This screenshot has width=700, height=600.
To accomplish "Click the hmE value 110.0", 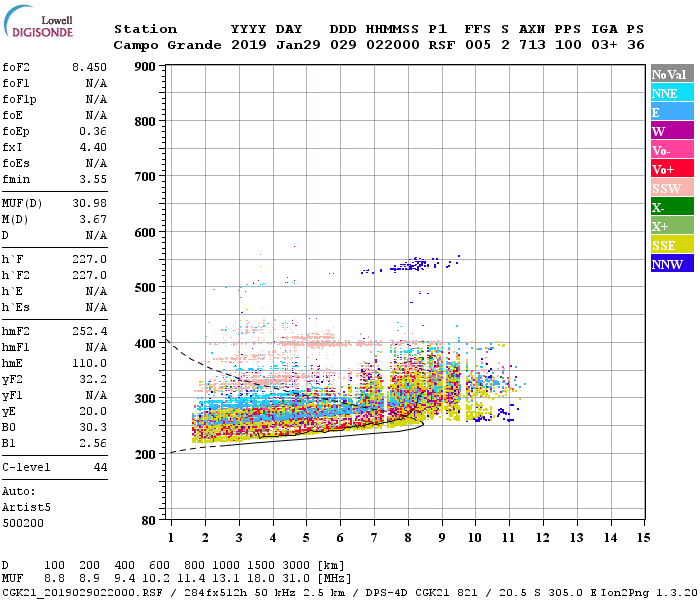I will click(x=89, y=363).
